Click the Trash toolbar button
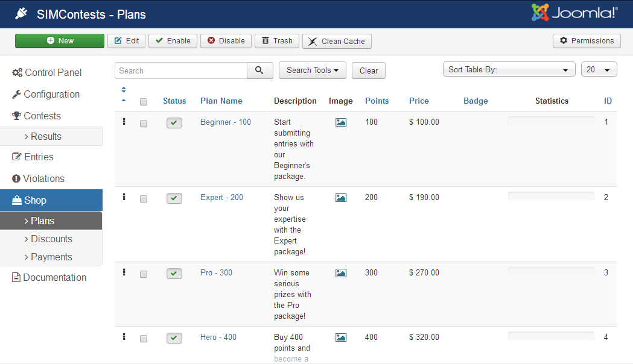Screen dimensions: 633x364 click(277, 41)
